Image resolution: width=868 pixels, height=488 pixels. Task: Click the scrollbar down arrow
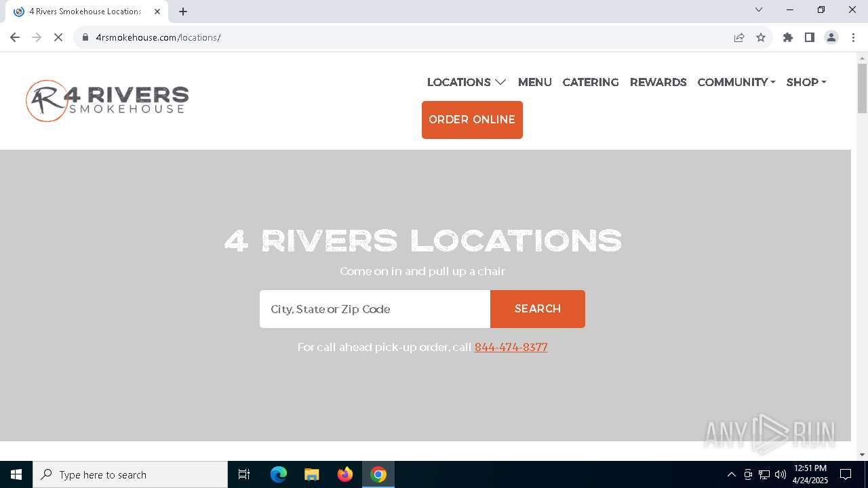862,455
